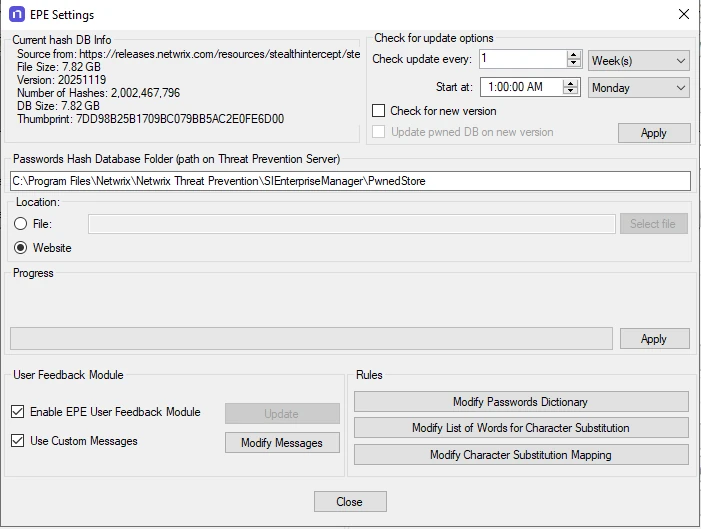Open Modify Character Substitution Mapping

(x=521, y=455)
